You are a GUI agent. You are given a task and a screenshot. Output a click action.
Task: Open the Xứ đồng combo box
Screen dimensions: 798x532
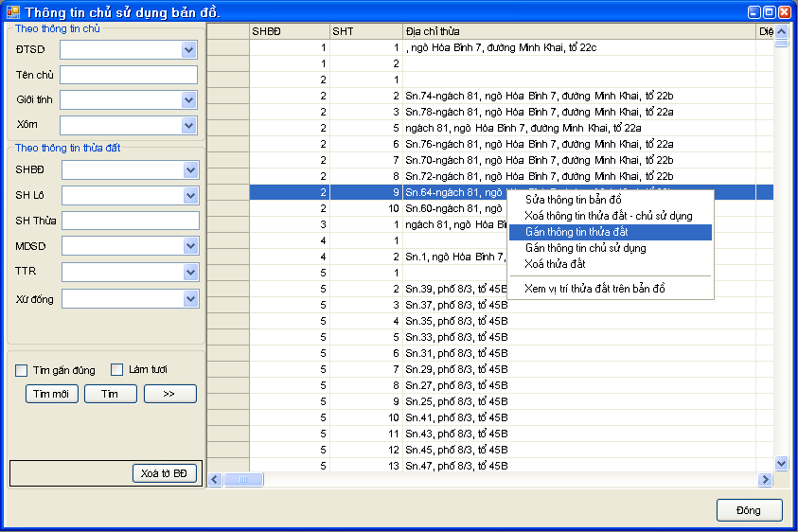pos(190,299)
